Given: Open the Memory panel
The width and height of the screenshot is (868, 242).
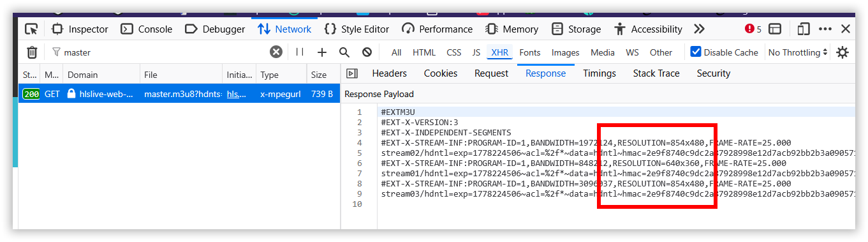Looking at the screenshot, I should (511, 29).
